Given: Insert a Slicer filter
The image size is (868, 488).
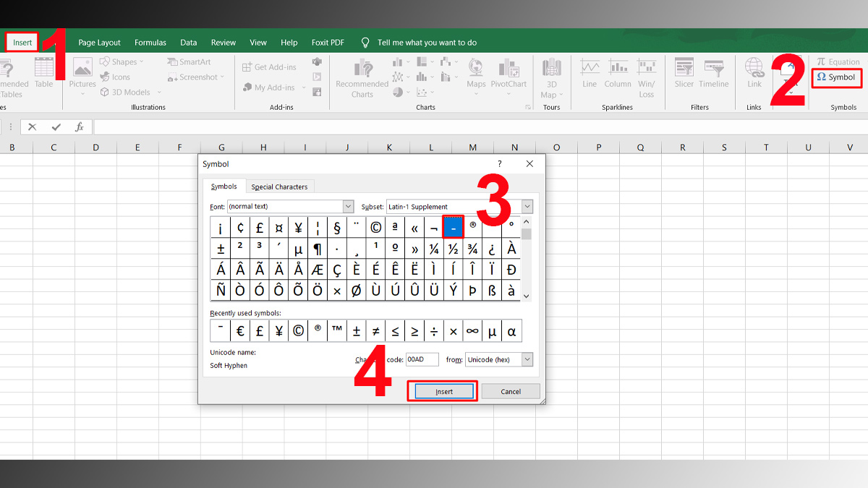Looking at the screenshot, I should pos(683,77).
